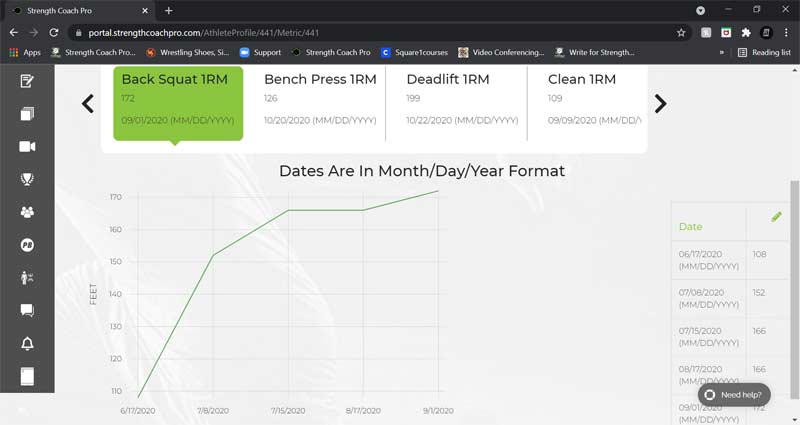Click value 152 in the table
Image resolution: width=800 pixels, height=425 pixels.
tap(759, 292)
